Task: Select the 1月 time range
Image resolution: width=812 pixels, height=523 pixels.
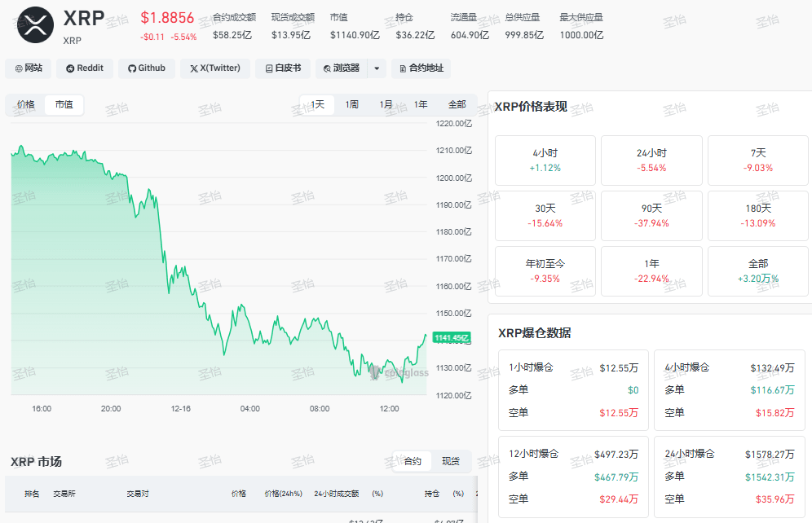Action: [x=386, y=104]
